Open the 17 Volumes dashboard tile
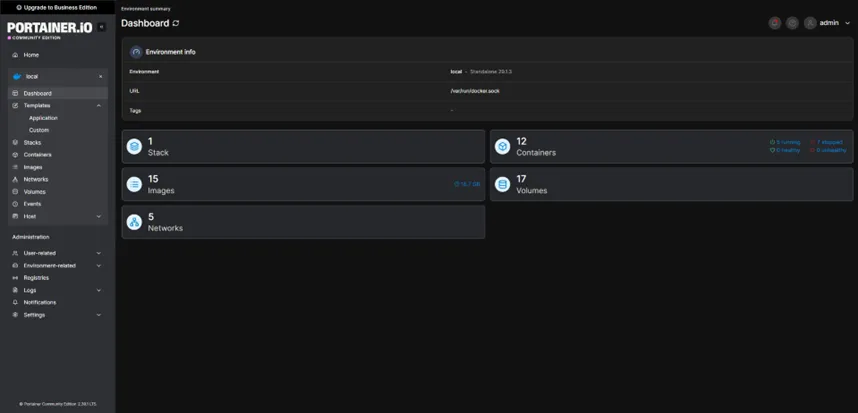 pyautogui.click(x=671, y=184)
